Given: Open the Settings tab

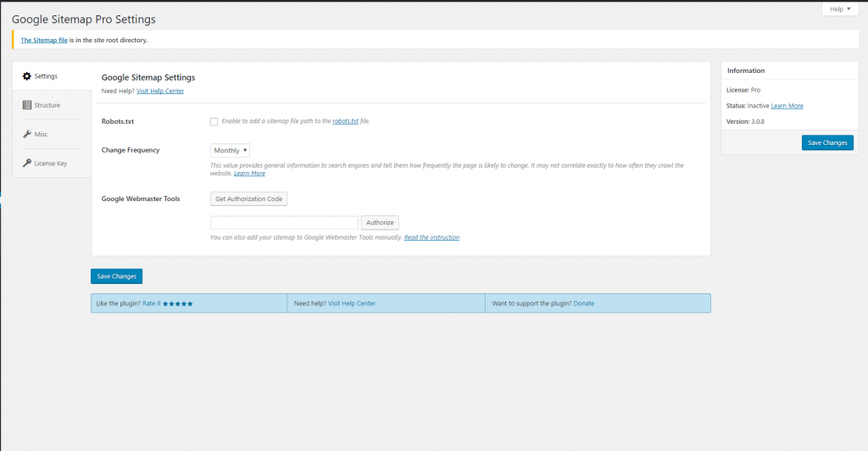Looking at the screenshot, I should [52, 75].
